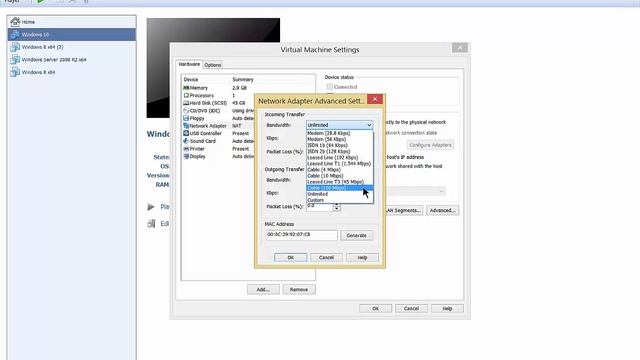Click OK in Network Adapter Advanced Settings

pyautogui.click(x=291, y=258)
